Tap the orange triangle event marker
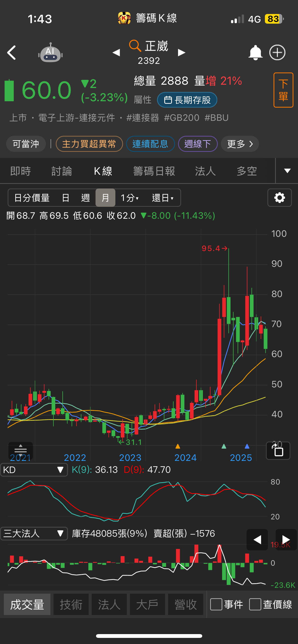Screen dimensions: 298x644 coord(178,446)
